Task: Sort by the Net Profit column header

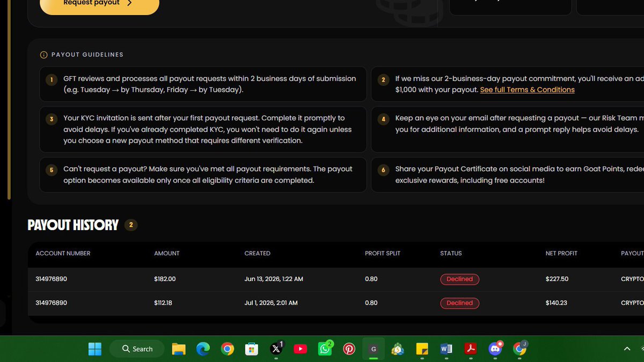Action: pos(561,253)
